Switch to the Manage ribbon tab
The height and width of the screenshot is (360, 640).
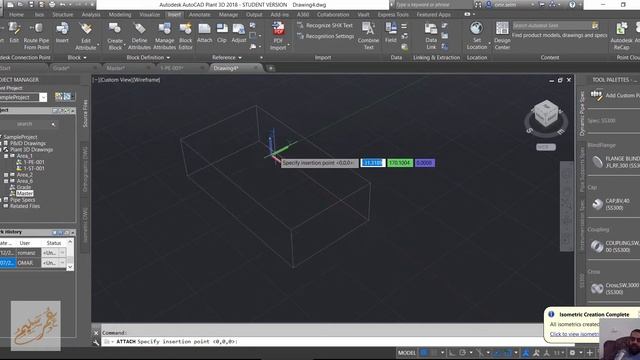coord(228,14)
